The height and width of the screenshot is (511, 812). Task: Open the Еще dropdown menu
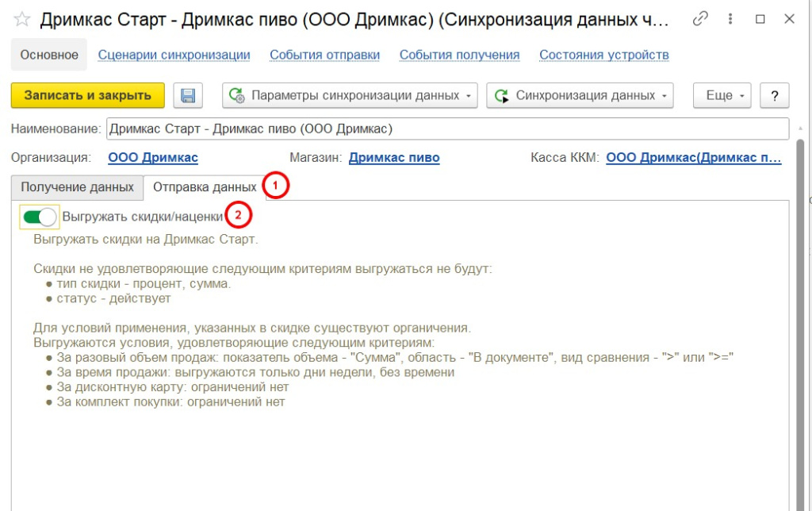pos(722,95)
